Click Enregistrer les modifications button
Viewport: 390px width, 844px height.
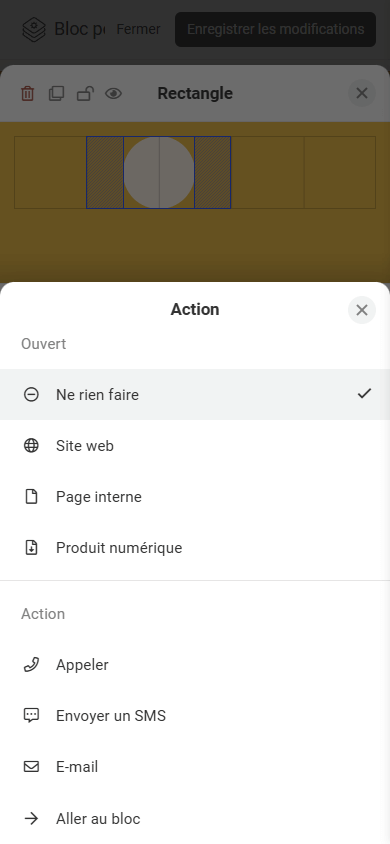(275, 29)
